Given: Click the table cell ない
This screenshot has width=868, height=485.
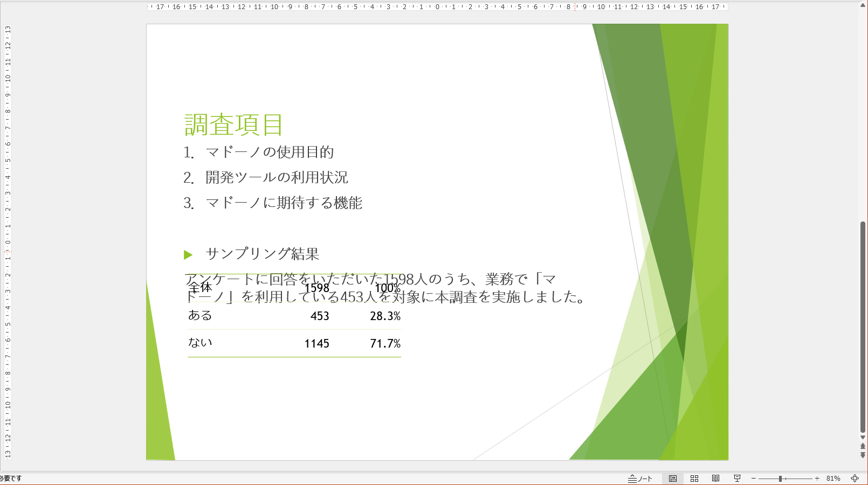Looking at the screenshot, I should 200,343.
